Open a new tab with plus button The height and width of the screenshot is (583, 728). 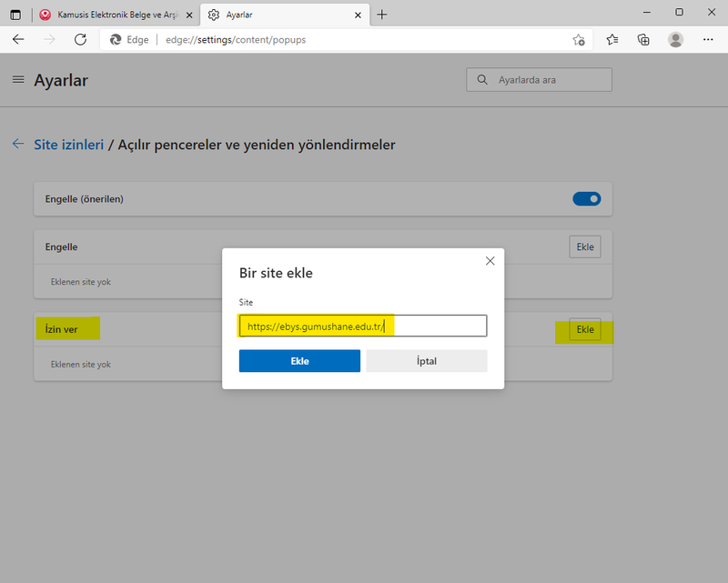(x=382, y=15)
